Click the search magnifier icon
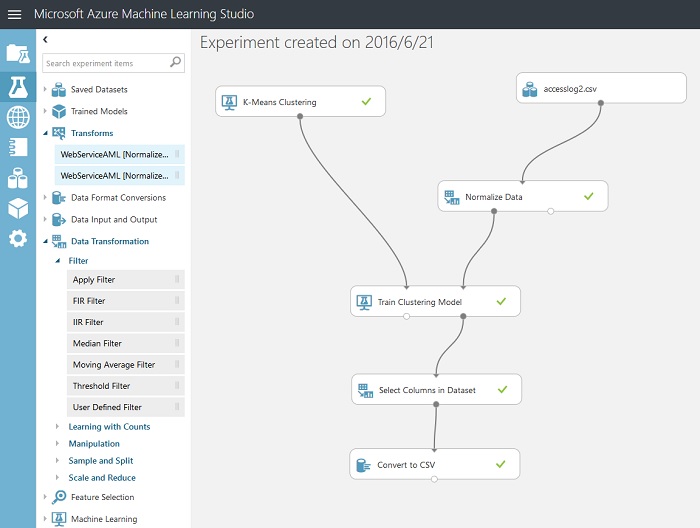700x528 pixels. 175,62
